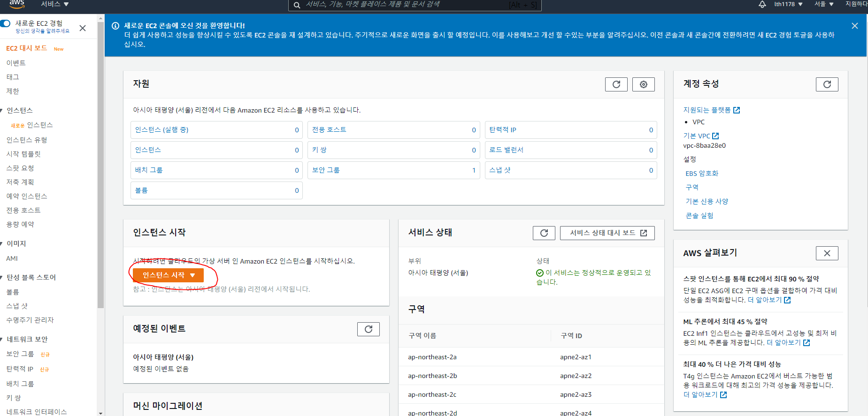
Task: Dismiss the blue welcome banner
Action: (855, 26)
